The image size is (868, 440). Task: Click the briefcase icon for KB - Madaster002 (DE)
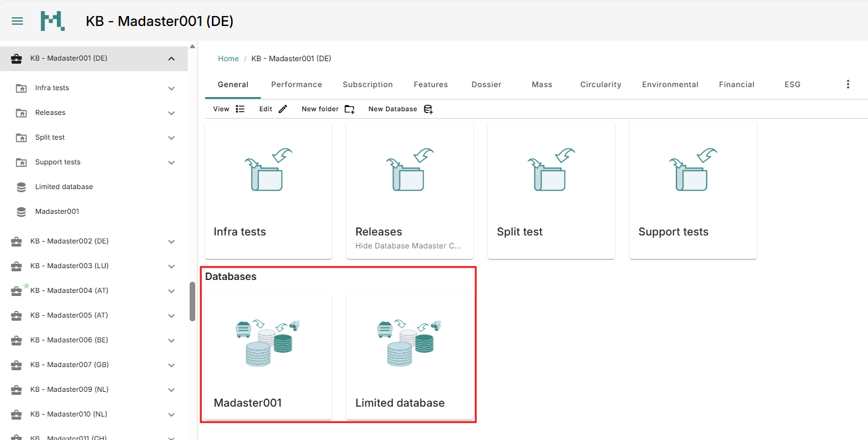coord(15,241)
